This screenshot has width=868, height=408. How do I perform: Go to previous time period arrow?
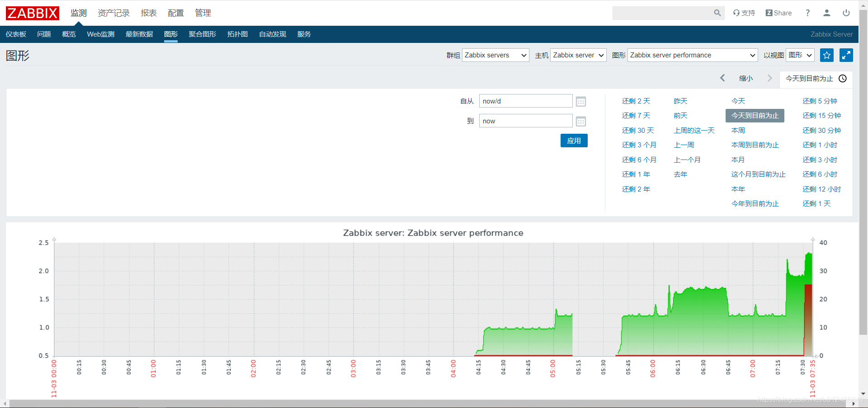click(722, 78)
